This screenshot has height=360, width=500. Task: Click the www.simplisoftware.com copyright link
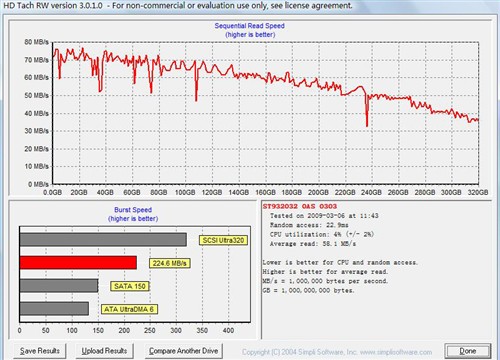[x=396, y=352]
